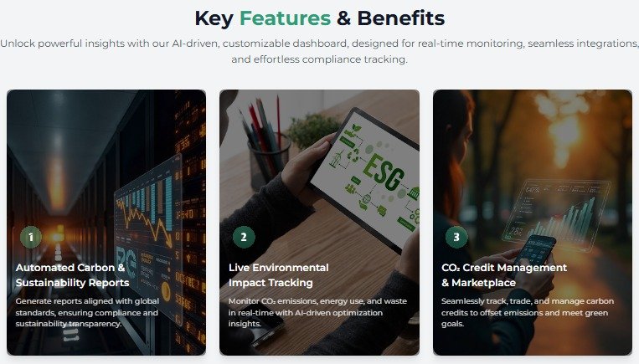Click the Unlock powerful insights subtitle text
This screenshot has width=639, height=364.
click(x=320, y=51)
